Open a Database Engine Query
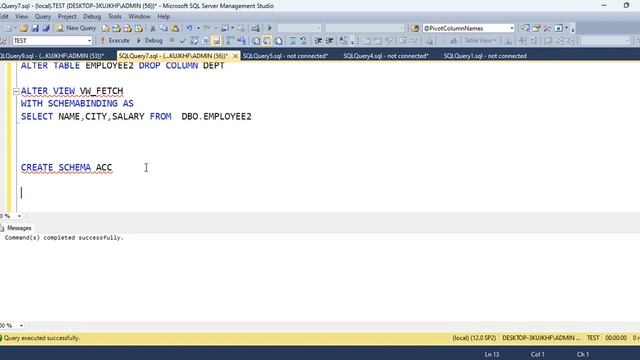Viewport: 640px width, 360px height. click(x=106, y=28)
